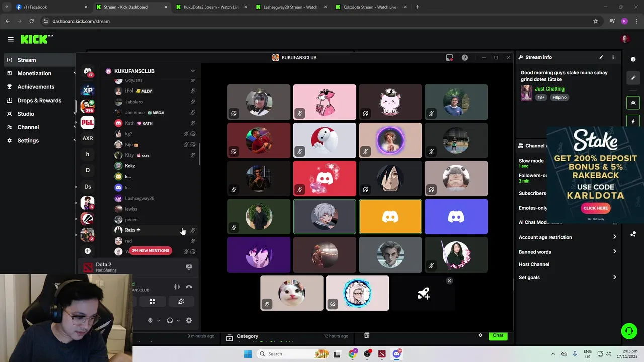The width and height of the screenshot is (644, 362).
Task: Open chat settings gear beside Chat button
Action: tap(480, 335)
